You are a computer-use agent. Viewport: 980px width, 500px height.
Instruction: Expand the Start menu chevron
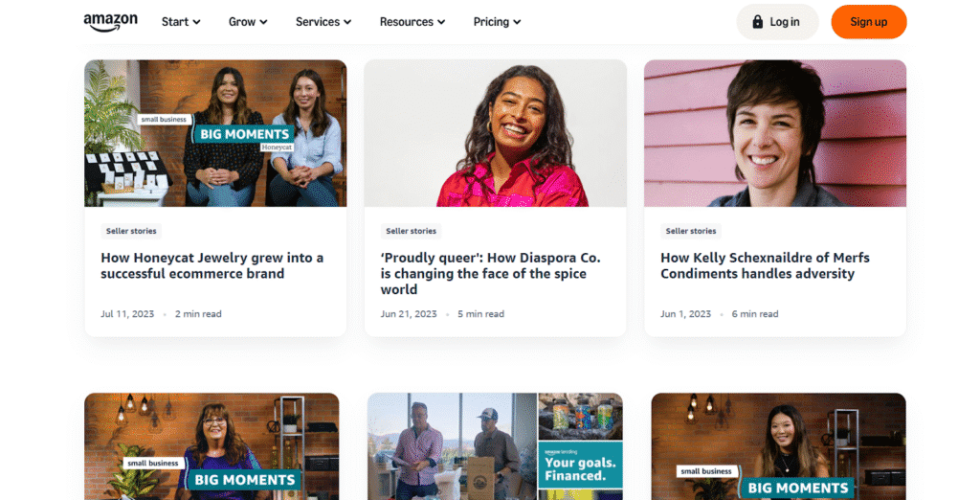(x=197, y=23)
